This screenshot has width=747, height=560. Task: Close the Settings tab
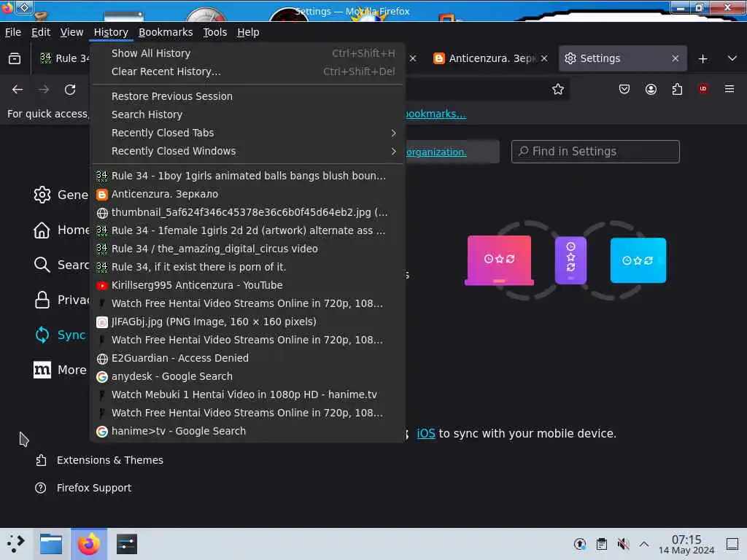click(x=675, y=58)
